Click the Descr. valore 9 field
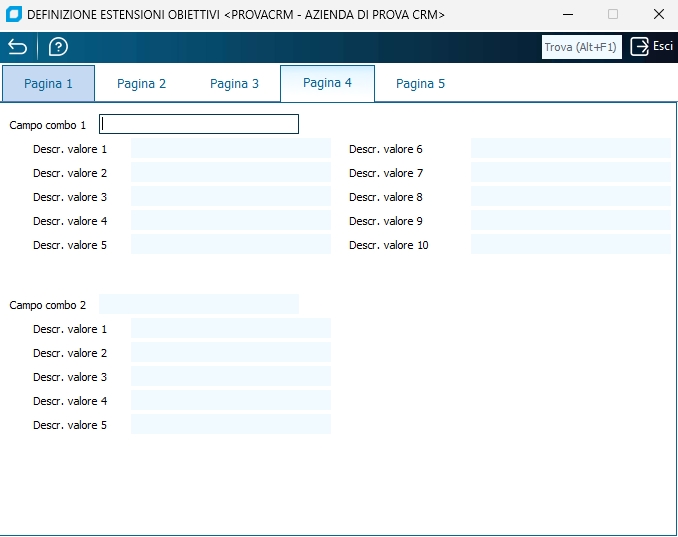Image resolution: width=678 pixels, height=537 pixels. 571,220
